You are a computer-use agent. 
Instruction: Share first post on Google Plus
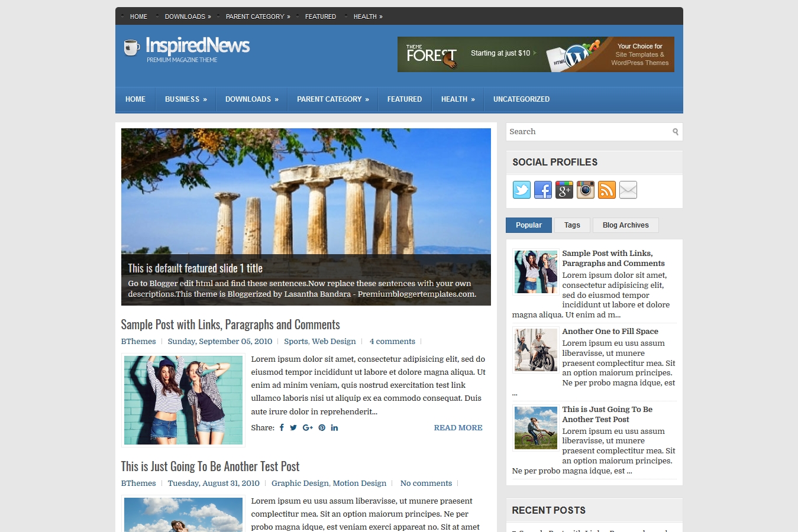tap(308, 427)
